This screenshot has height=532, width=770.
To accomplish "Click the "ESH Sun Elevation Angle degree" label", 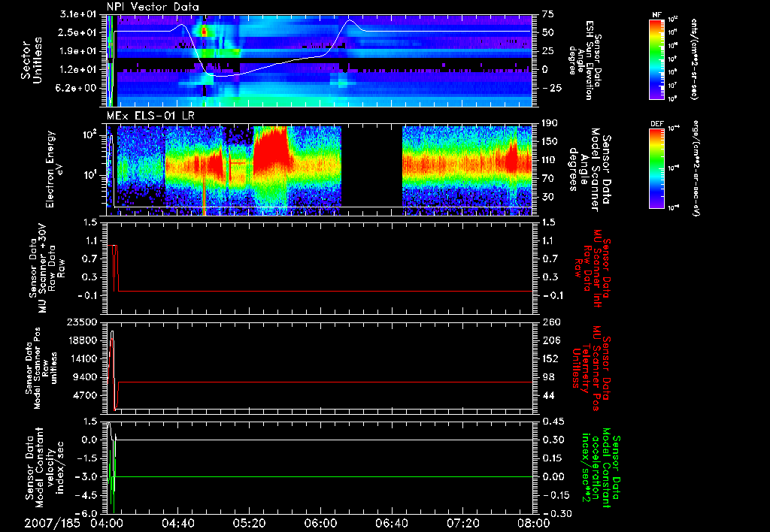I will tap(584, 60).
